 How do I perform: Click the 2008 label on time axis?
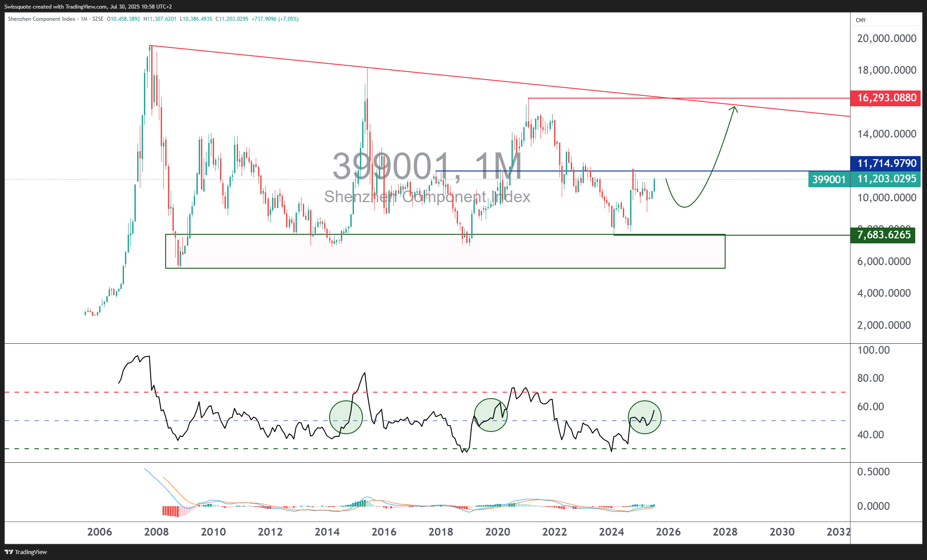(157, 532)
